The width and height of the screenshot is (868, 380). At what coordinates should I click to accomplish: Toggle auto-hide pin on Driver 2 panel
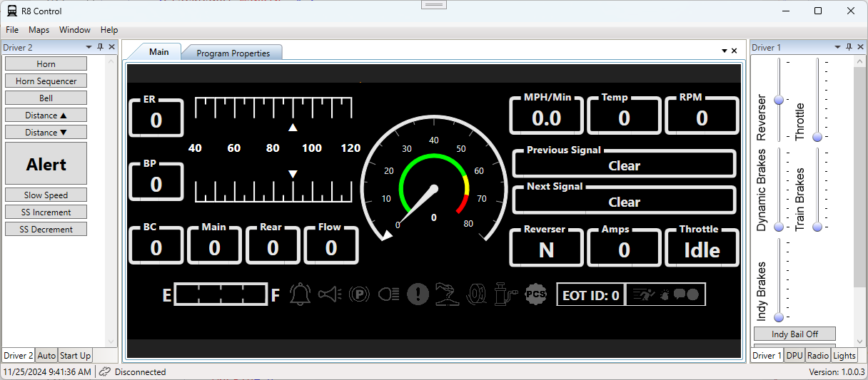point(100,47)
